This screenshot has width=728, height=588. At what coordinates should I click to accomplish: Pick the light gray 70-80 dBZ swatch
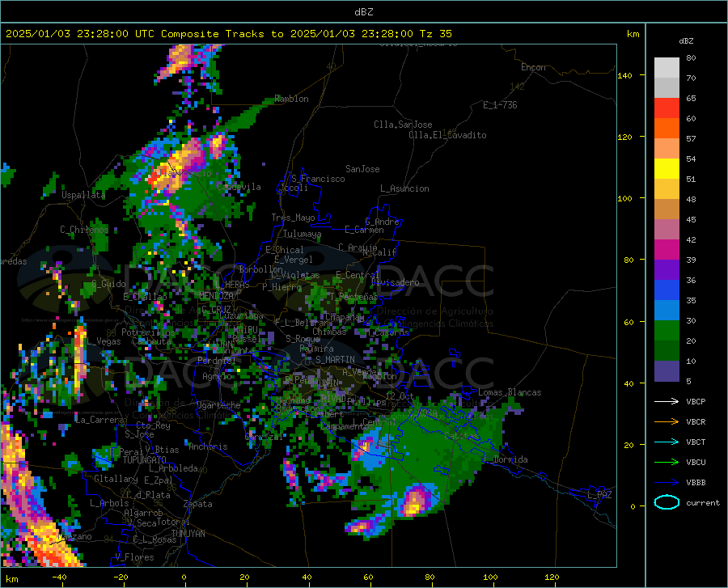[x=667, y=68]
